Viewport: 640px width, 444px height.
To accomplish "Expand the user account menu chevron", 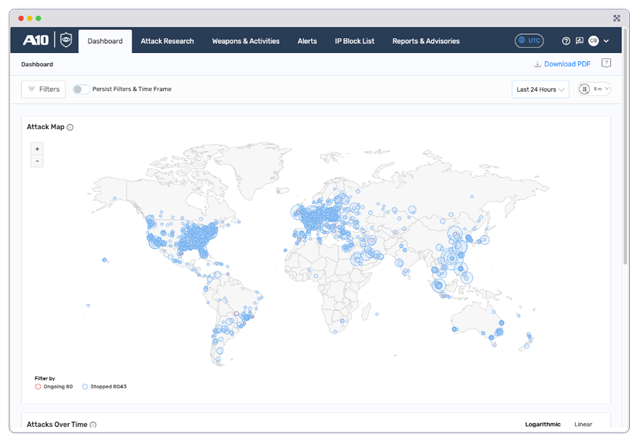I will 604,41.
